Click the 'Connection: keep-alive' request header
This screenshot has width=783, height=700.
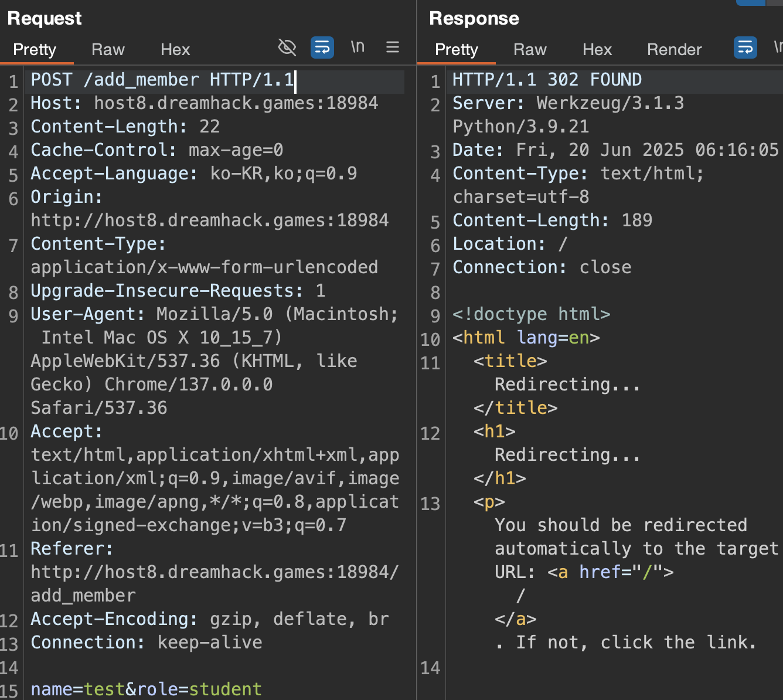[147, 643]
